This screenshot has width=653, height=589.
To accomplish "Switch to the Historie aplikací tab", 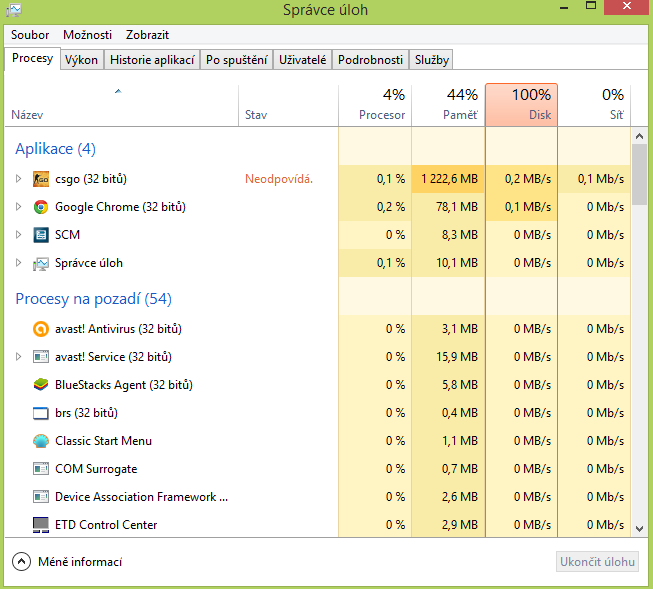I will [x=152, y=60].
